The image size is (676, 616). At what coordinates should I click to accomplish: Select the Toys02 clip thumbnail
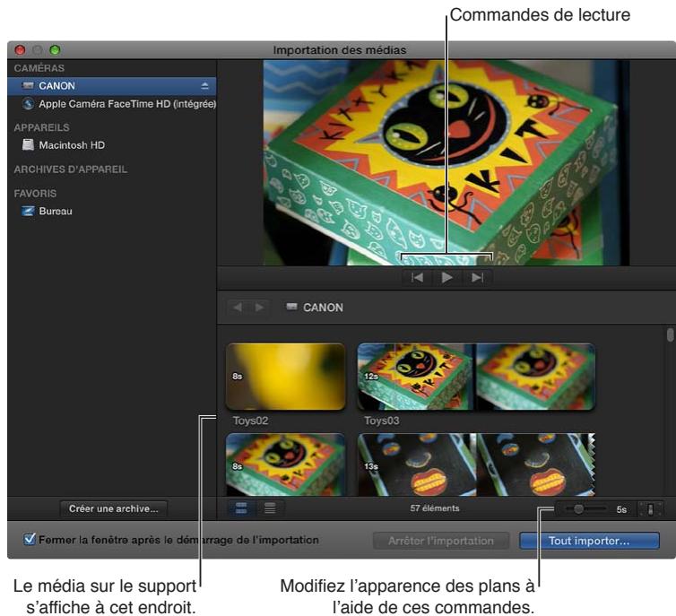285,377
